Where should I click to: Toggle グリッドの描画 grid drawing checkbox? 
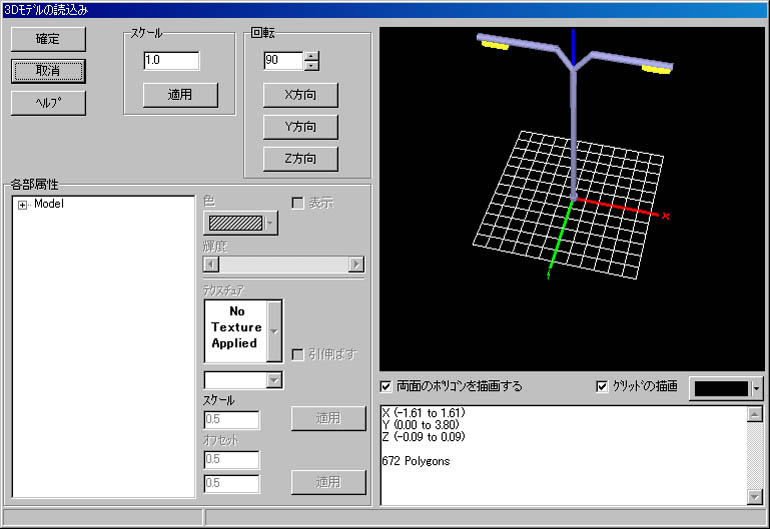tap(602, 387)
